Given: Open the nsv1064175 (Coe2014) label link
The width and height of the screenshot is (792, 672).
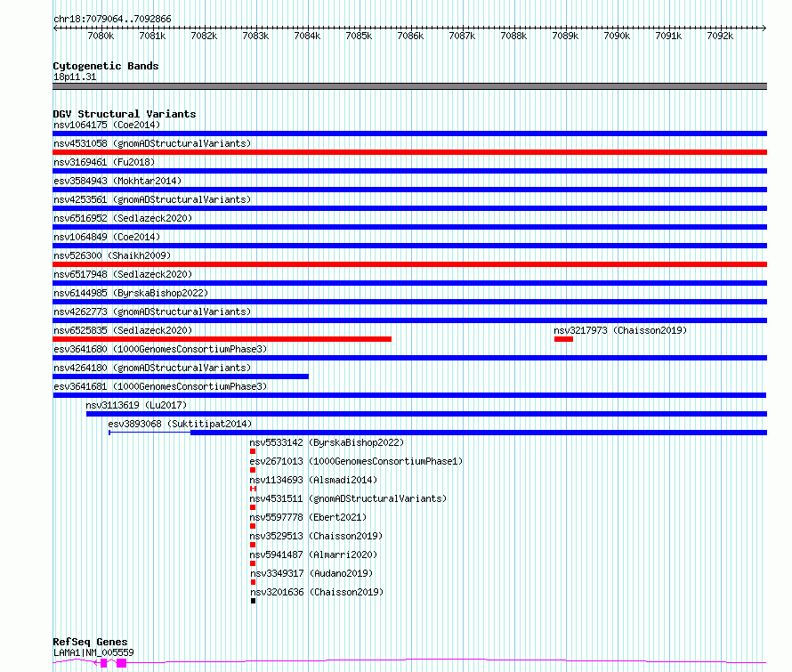Looking at the screenshot, I should [107, 125].
